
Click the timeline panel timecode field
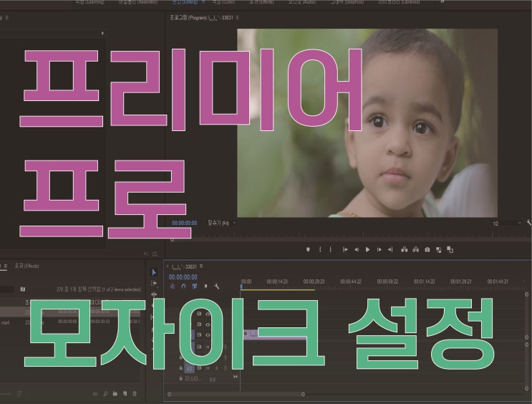pyautogui.click(x=183, y=277)
